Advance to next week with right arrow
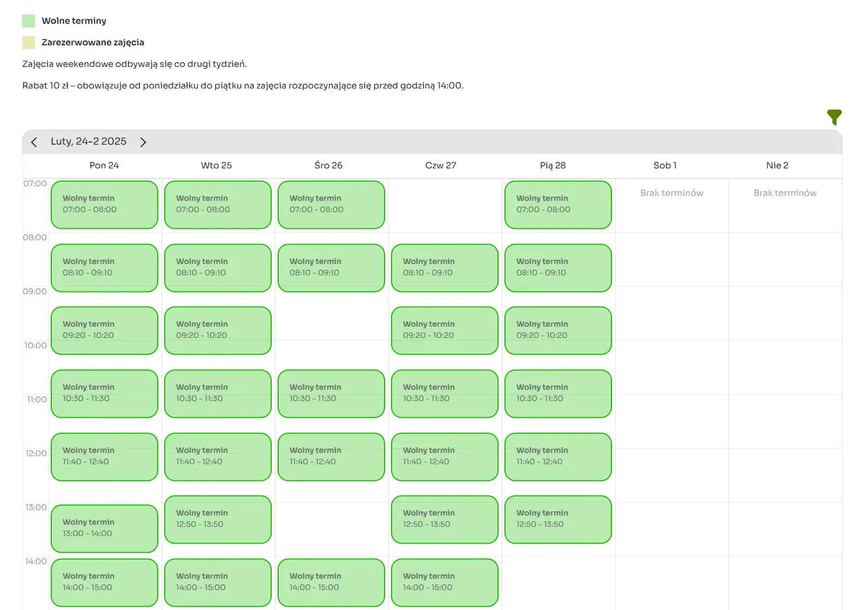Viewport: 868px width, 610px height. [143, 142]
